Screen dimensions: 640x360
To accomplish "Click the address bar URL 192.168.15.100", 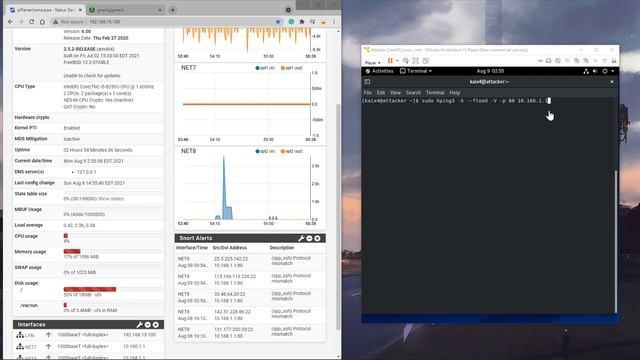I will pyautogui.click(x=104, y=22).
